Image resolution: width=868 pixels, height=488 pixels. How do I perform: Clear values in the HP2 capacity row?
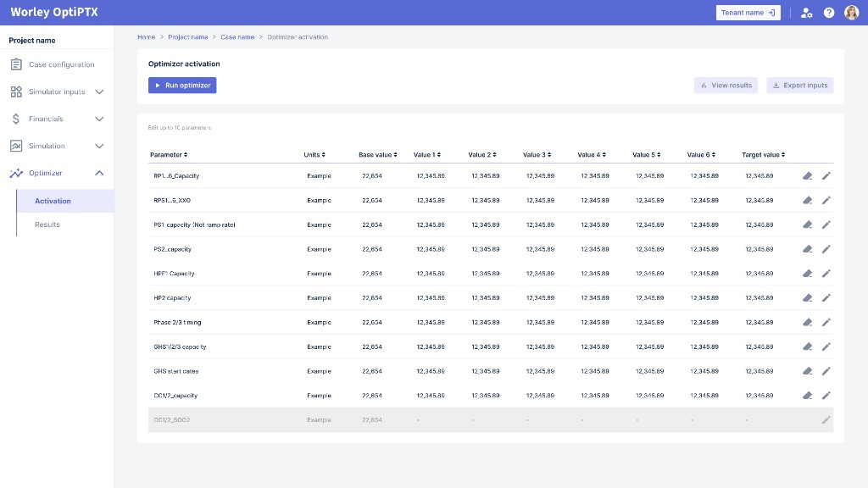807,297
